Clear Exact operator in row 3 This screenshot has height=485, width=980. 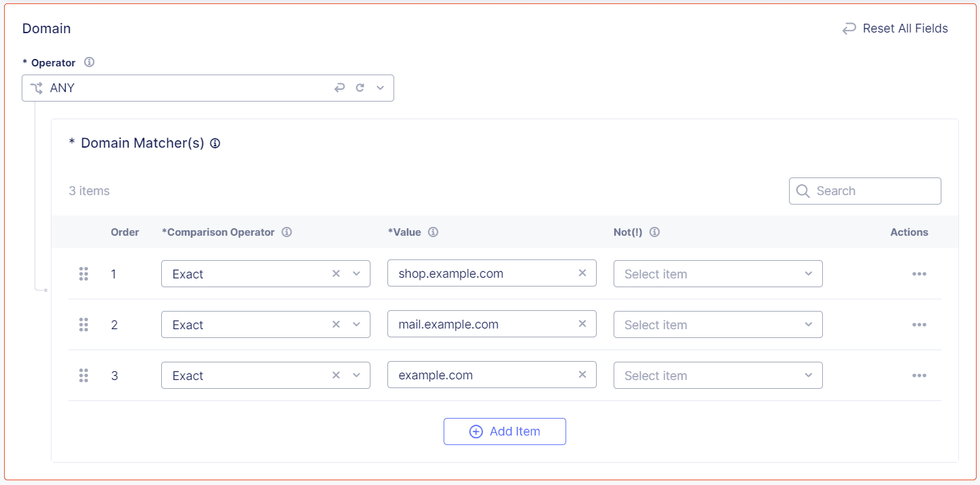(336, 375)
